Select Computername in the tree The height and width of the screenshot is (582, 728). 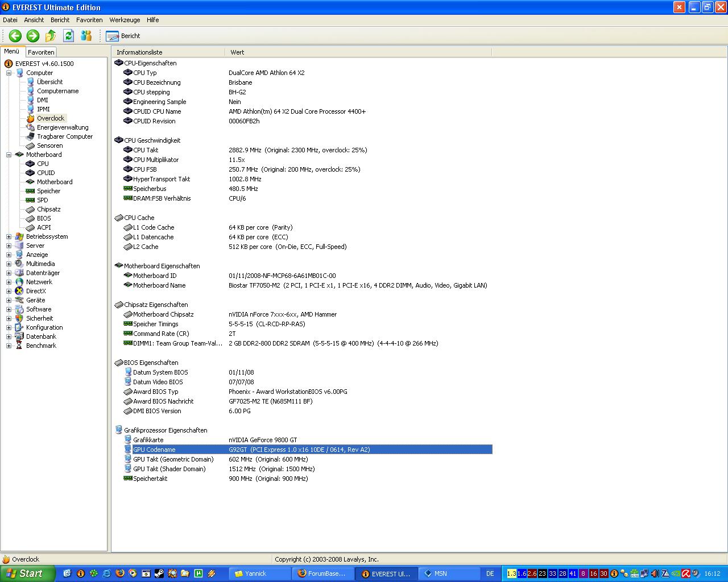point(57,91)
